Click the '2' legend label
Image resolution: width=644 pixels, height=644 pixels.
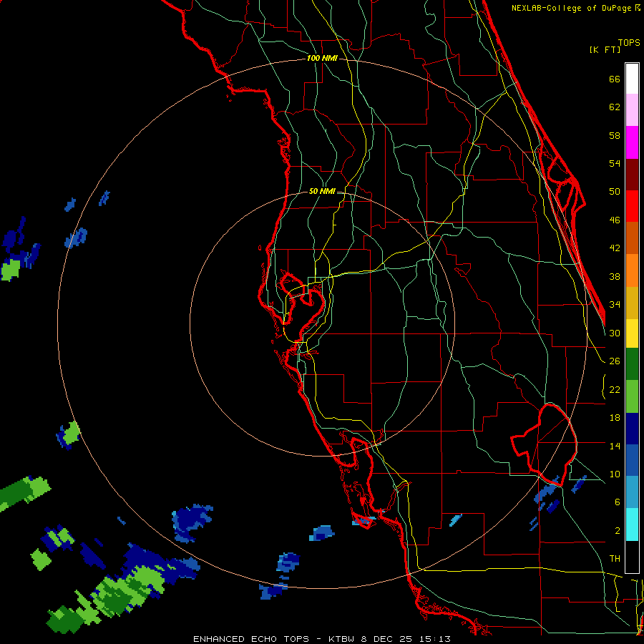click(617, 531)
